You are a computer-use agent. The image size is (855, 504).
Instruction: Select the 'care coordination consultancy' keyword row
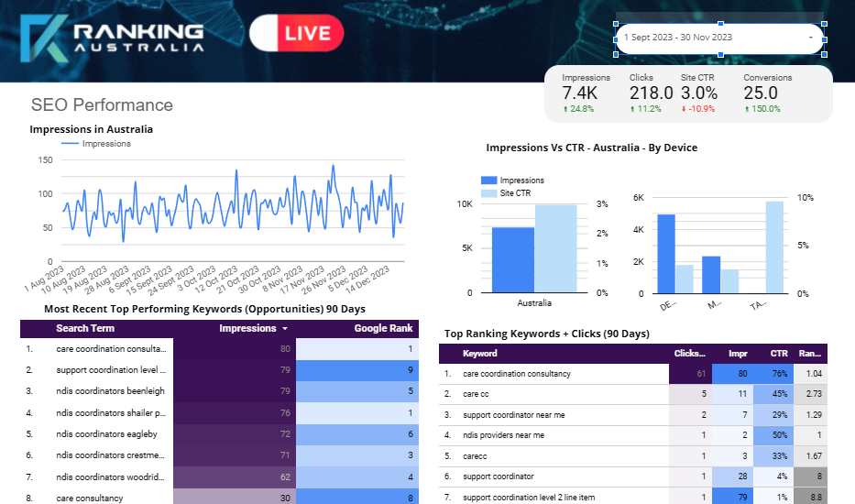tap(517, 374)
